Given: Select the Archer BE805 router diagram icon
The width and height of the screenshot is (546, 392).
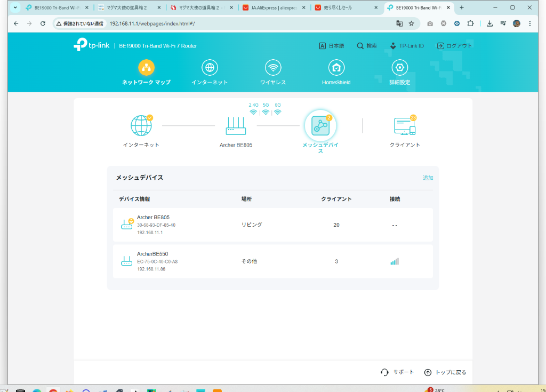Looking at the screenshot, I should 236,126.
